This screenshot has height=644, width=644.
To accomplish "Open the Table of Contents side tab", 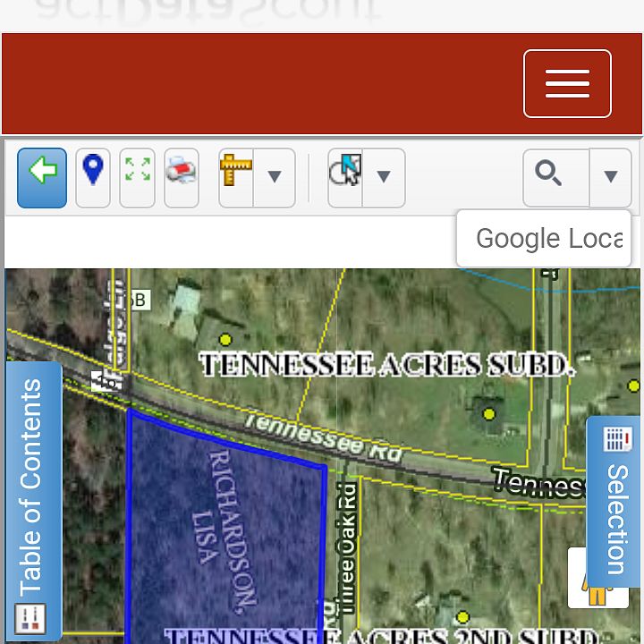I will pos(34,500).
